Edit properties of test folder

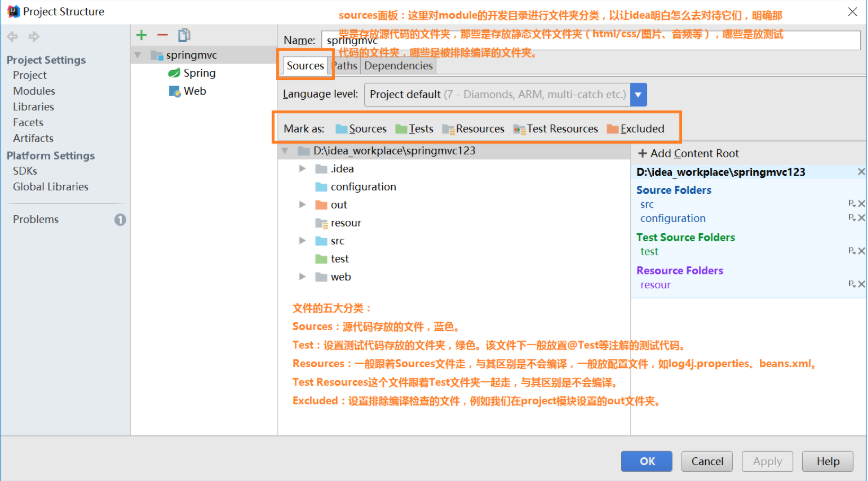click(x=852, y=251)
